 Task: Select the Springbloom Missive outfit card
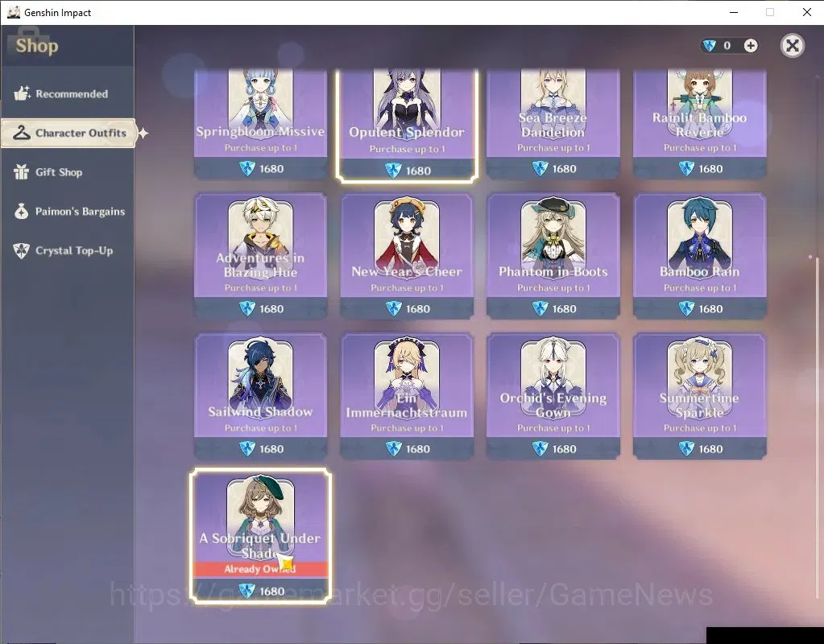coord(261,124)
